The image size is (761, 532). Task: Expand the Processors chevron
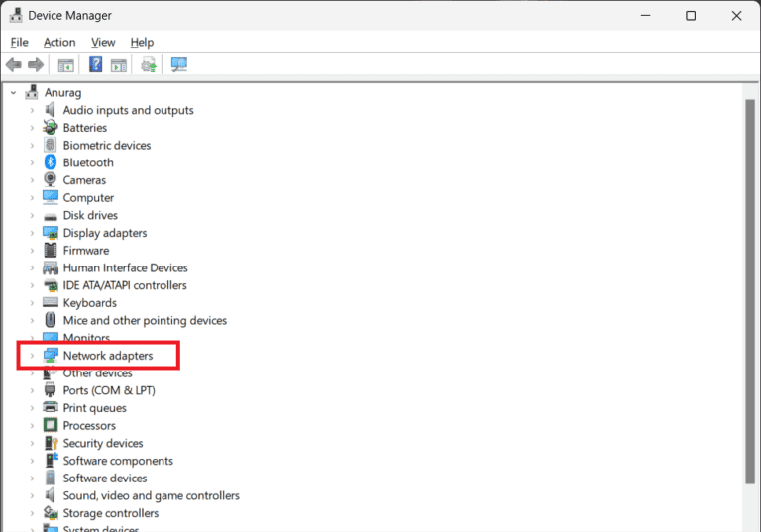point(32,426)
